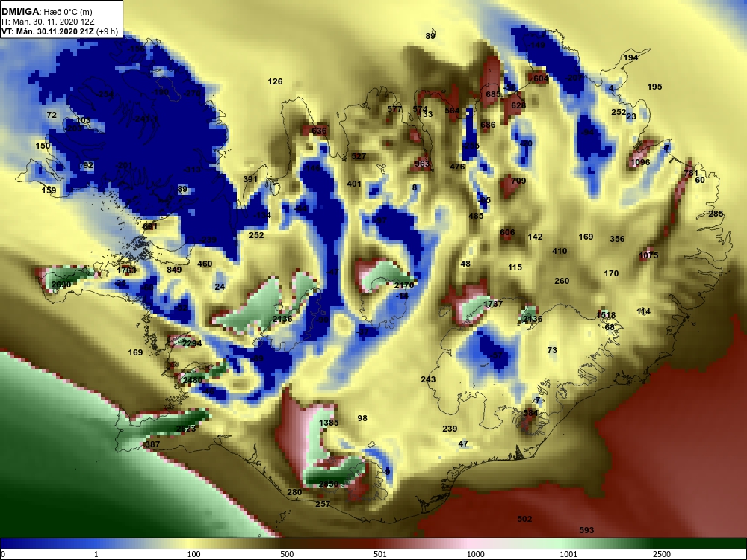Click the map value 239
747x560 pixels.
click(450, 429)
